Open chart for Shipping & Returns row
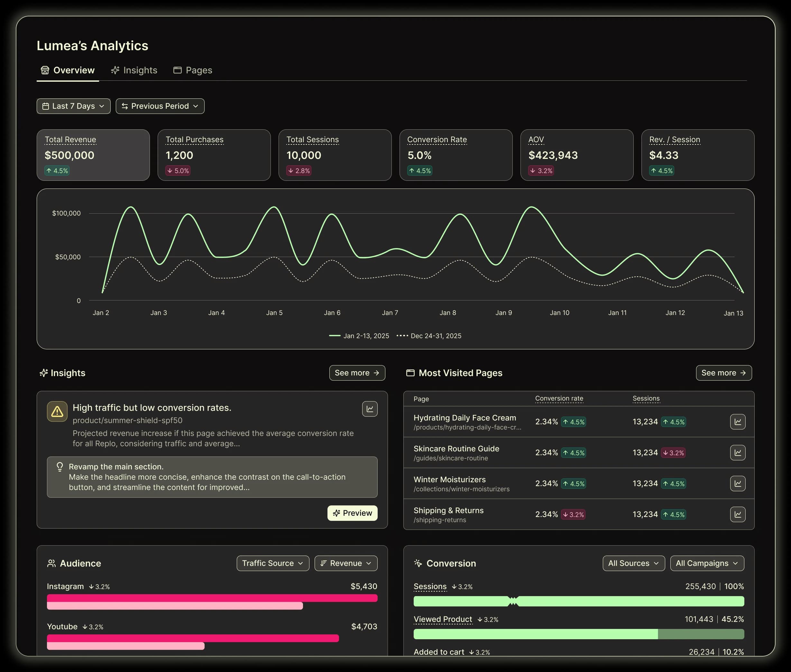This screenshot has width=791, height=672. (x=738, y=515)
